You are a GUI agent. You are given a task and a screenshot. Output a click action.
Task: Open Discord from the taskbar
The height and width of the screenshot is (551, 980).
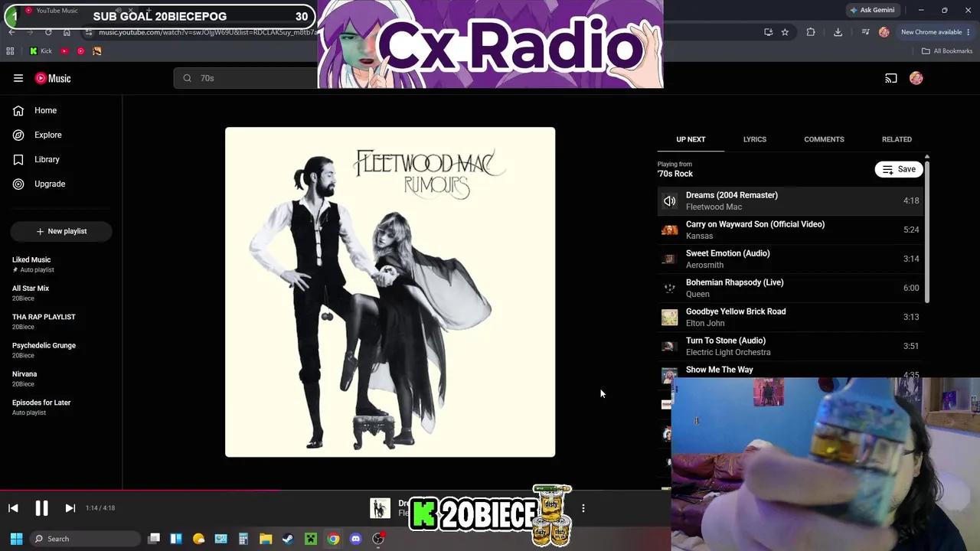[355, 539]
